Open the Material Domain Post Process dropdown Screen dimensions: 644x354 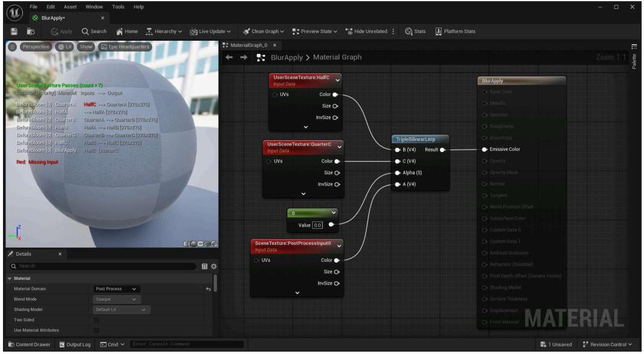tap(117, 289)
